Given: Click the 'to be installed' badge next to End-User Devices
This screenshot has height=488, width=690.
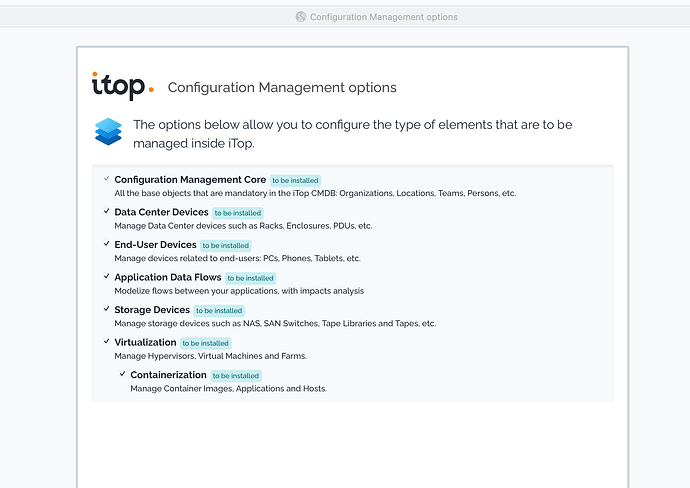Looking at the screenshot, I should pos(226,246).
